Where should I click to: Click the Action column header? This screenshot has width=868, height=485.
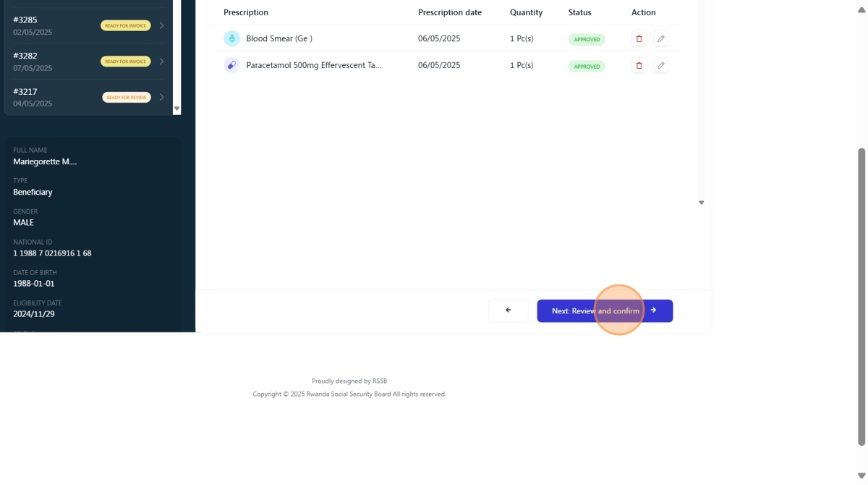[644, 12]
